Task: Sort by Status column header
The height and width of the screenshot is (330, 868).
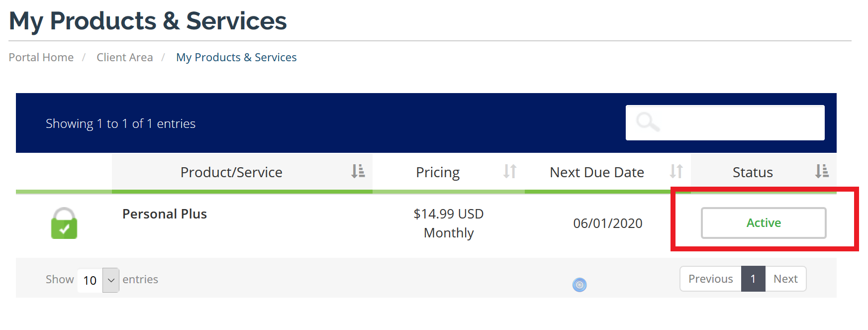Action: (752, 172)
